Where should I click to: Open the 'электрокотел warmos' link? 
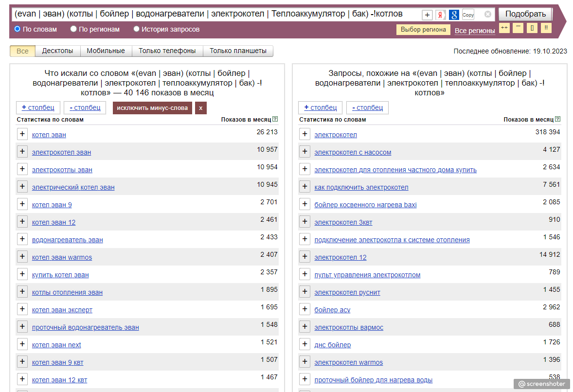(x=349, y=362)
